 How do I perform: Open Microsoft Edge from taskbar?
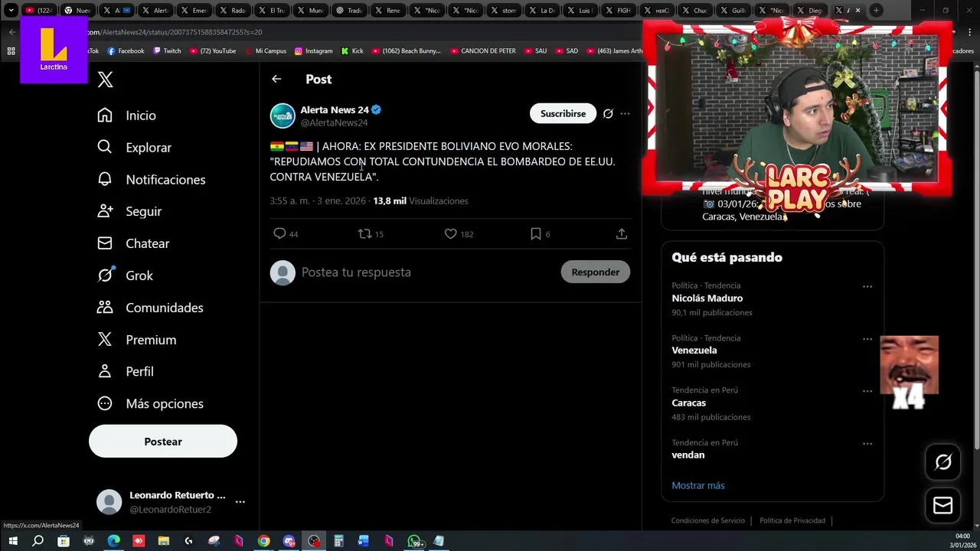113,541
